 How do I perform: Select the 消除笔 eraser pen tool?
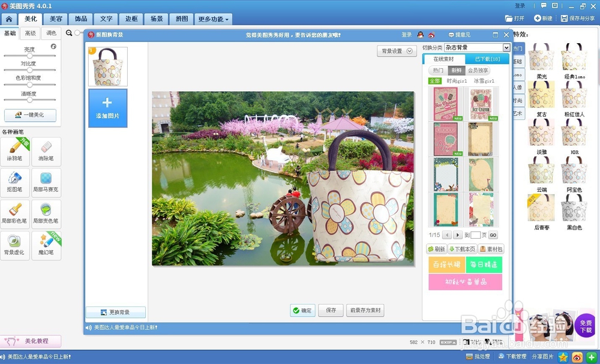(x=46, y=151)
